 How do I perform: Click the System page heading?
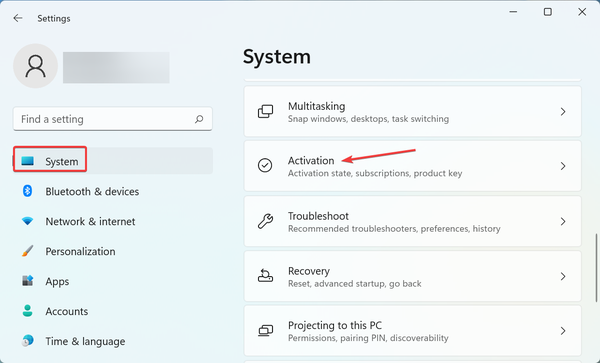point(277,57)
